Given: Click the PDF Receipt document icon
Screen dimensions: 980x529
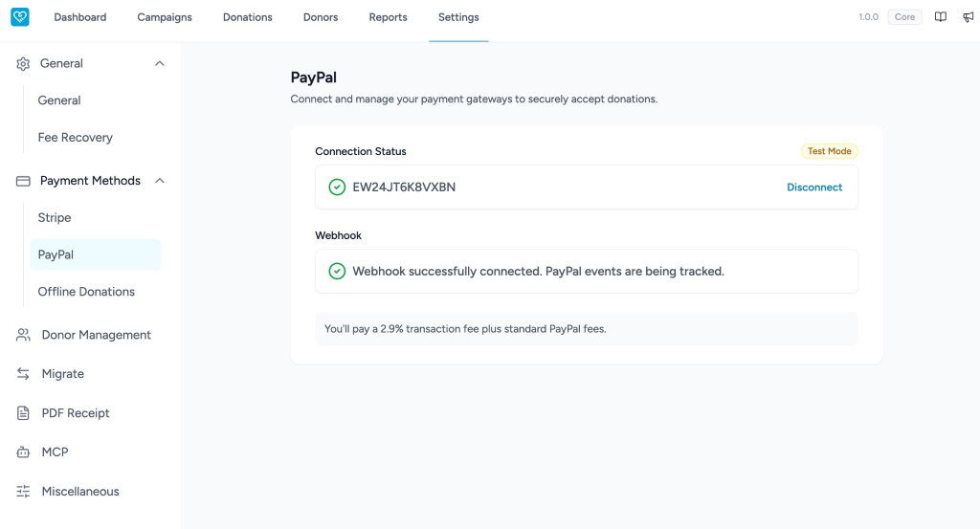Looking at the screenshot, I should [x=23, y=413].
